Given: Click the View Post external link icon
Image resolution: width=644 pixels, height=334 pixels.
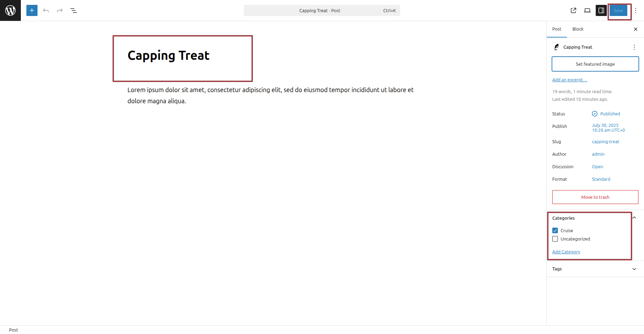Looking at the screenshot, I should tap(573, 10).
